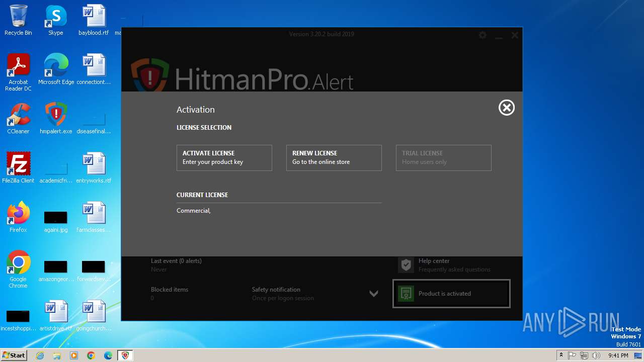Select FileZilla Client desktop shortcut
The width and height of the screenshot is (644, 362).
pos(18,168)
